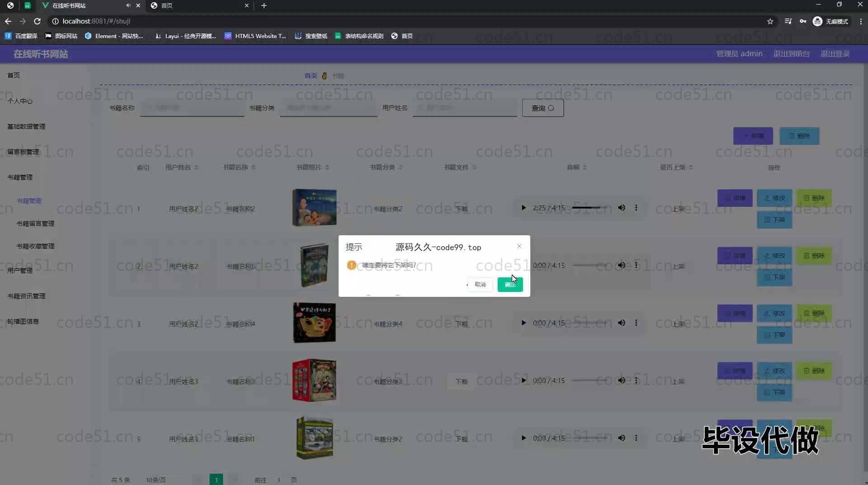Open the 百度翻译 bookmark

coord(21,36)
